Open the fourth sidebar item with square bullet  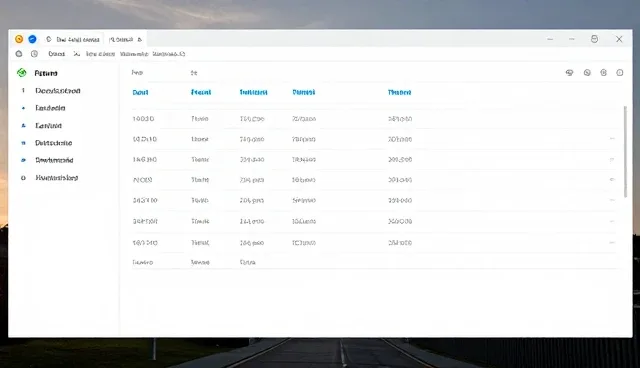(53, 143)
